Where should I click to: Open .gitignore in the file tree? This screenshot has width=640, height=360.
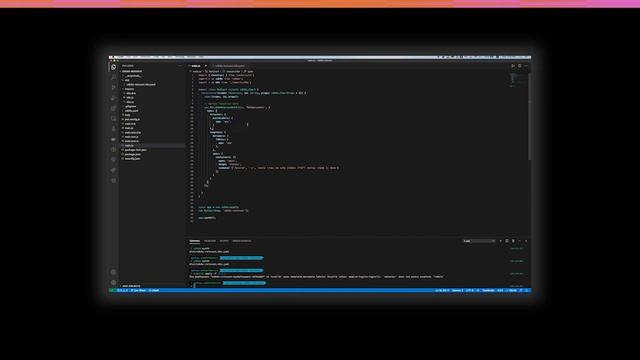point(131,106)
